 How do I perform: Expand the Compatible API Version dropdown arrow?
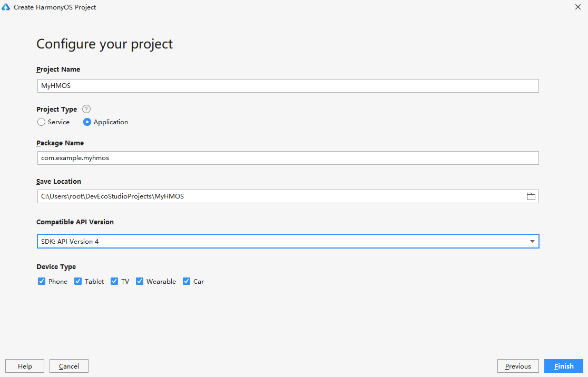[532, 242]
